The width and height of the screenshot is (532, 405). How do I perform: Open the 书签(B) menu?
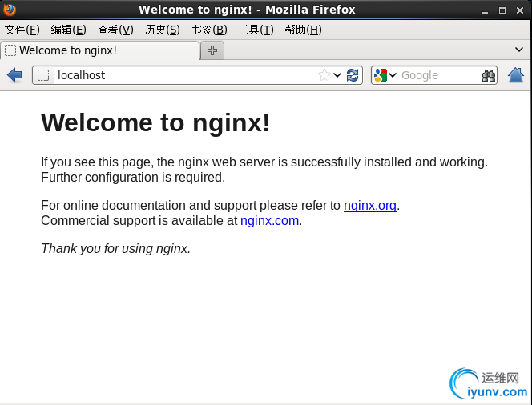tap(209, 30)
